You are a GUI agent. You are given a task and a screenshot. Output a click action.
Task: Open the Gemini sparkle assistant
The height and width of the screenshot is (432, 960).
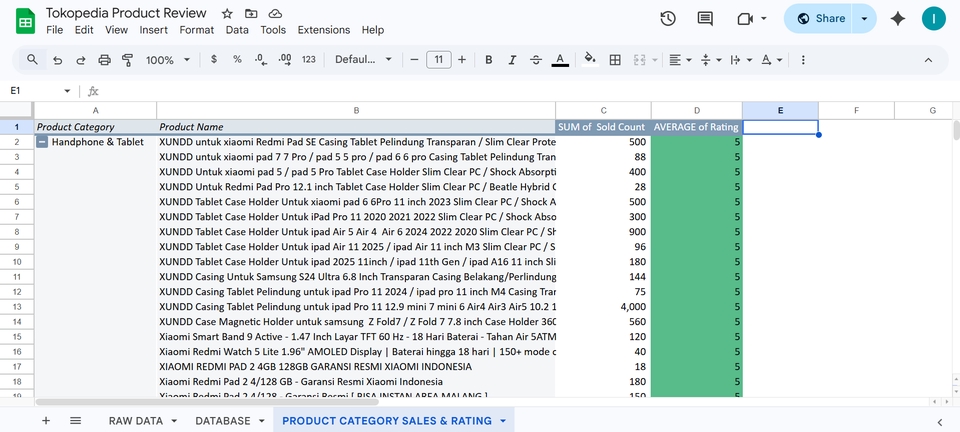[898, 18]
